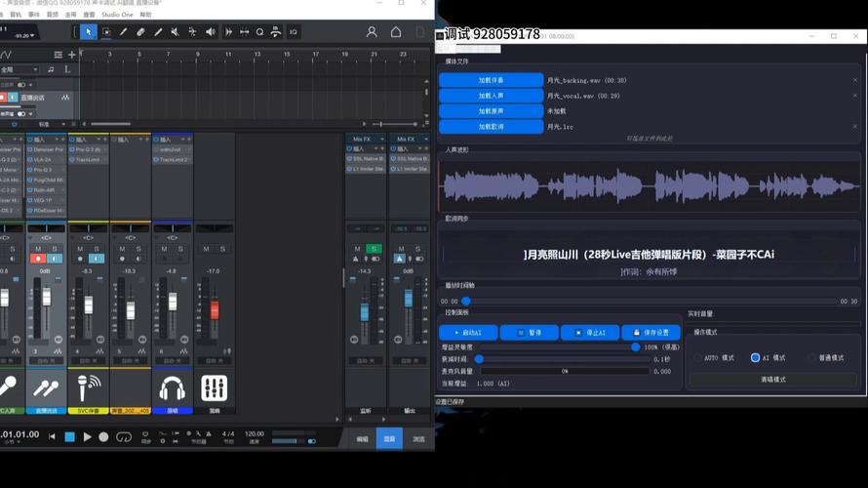Switch to the 编辑 tab
The width and height of the screenshot is (868, 488).
[x=362, y=439]
